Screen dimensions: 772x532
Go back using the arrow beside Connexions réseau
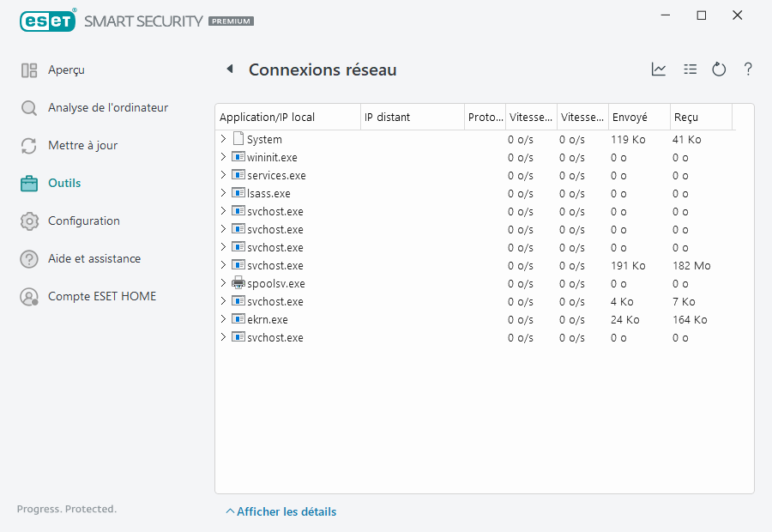(x=230, y=70)
